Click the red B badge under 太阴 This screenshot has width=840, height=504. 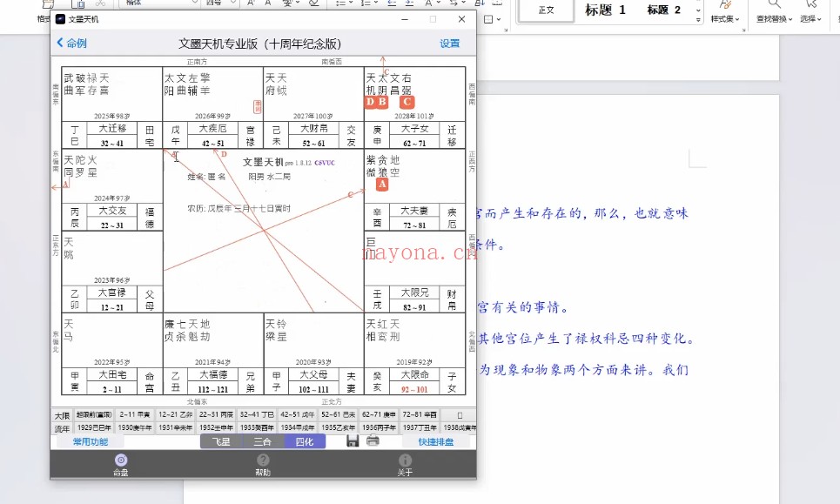tap(382, 102)
